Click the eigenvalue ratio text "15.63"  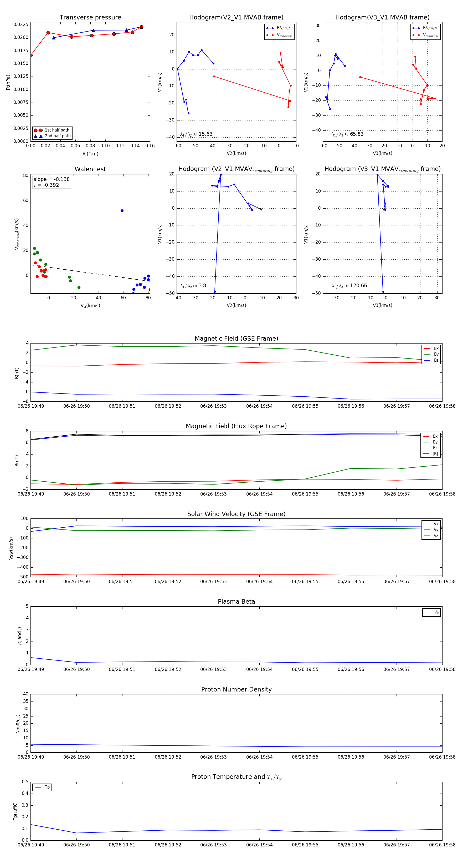click(x=205, y=134)
